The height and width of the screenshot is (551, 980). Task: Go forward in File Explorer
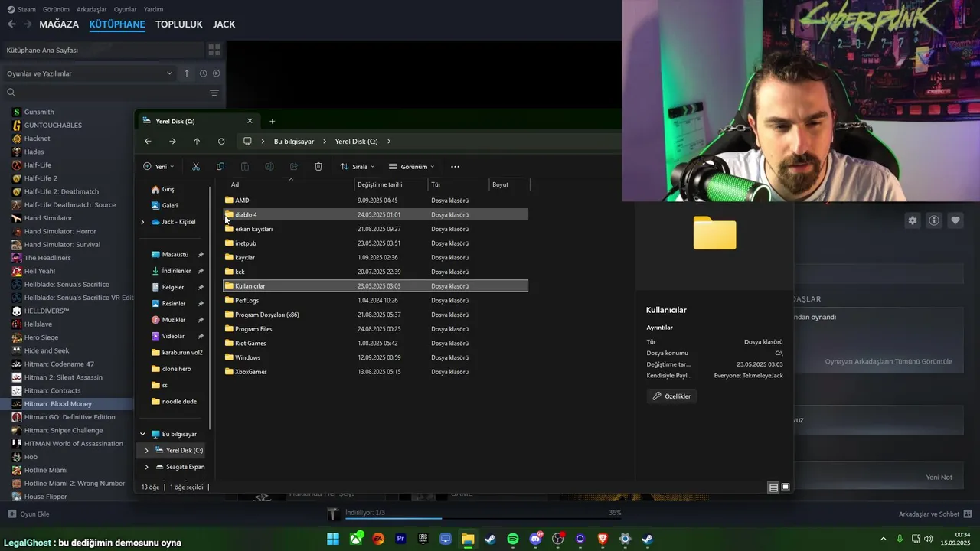pyautogui.click(x=172, y=141)
